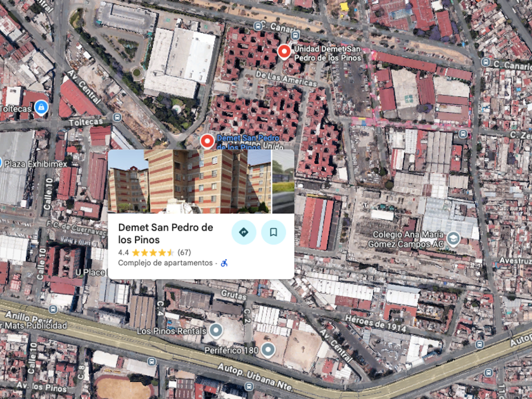
Task: Click the Los Pinos Rentals location pin
Action: 216,331
